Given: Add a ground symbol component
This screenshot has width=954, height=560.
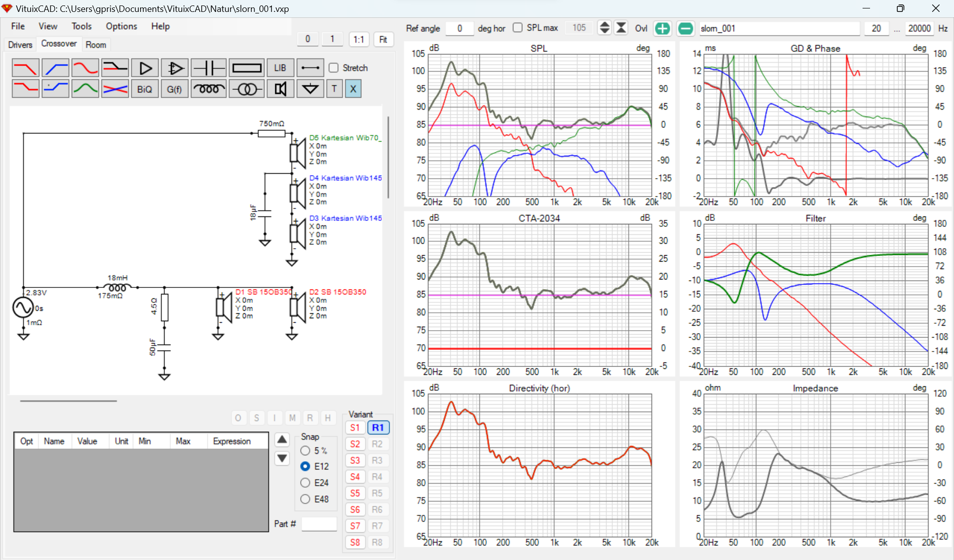Looking at the screenshot, I should coord(311,89).
